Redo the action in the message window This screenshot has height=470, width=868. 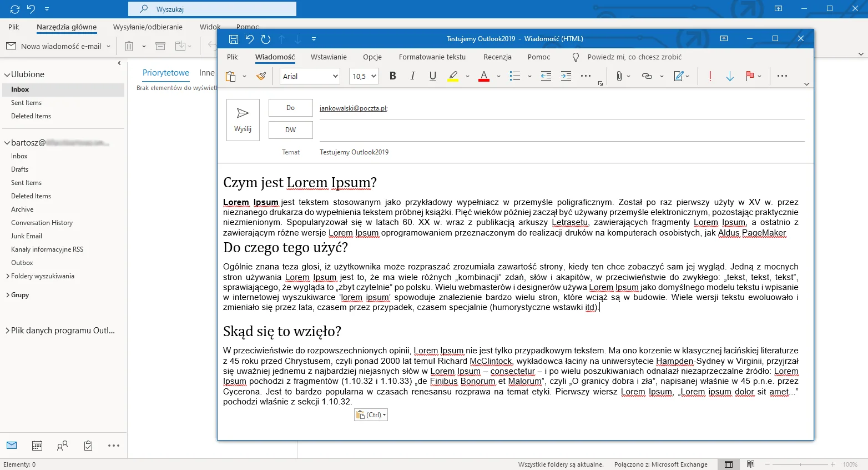point(266,39)
